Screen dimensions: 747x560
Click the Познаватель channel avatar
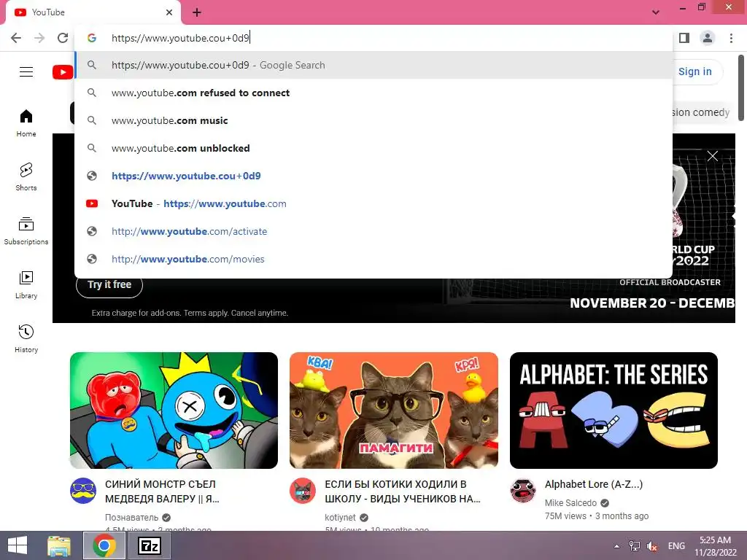[83, 491]
